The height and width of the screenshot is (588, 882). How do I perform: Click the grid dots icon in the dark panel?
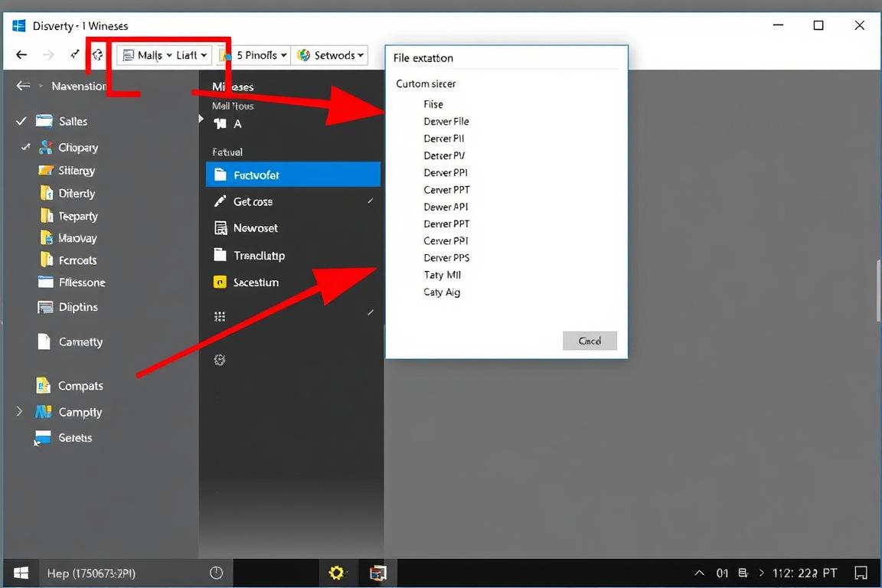point(220,317)
